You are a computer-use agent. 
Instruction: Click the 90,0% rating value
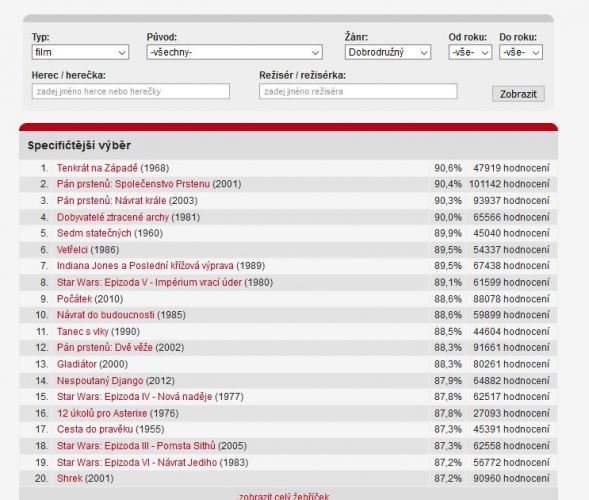coord(448,217)
